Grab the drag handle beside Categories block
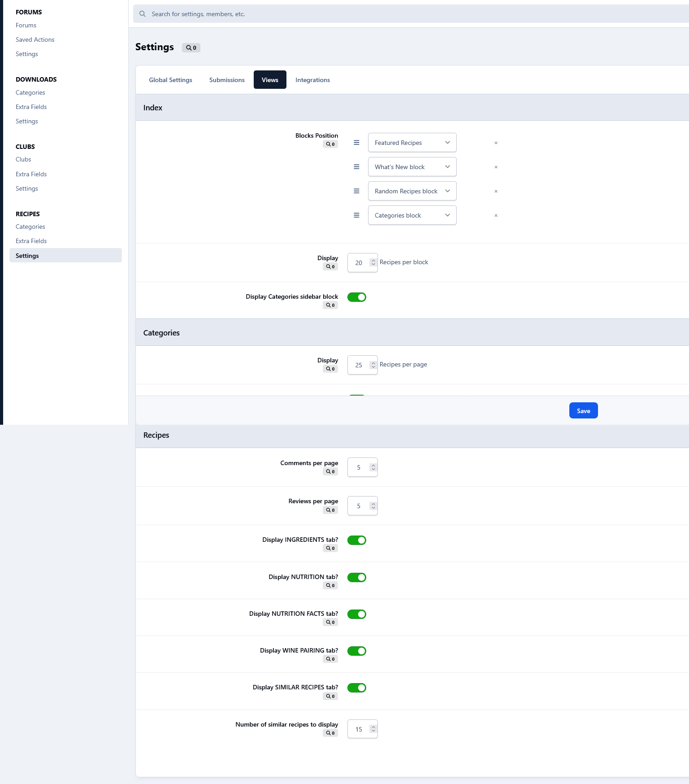Image resolution: width=689 pixels, height=784 pixels. coord(356,215)
